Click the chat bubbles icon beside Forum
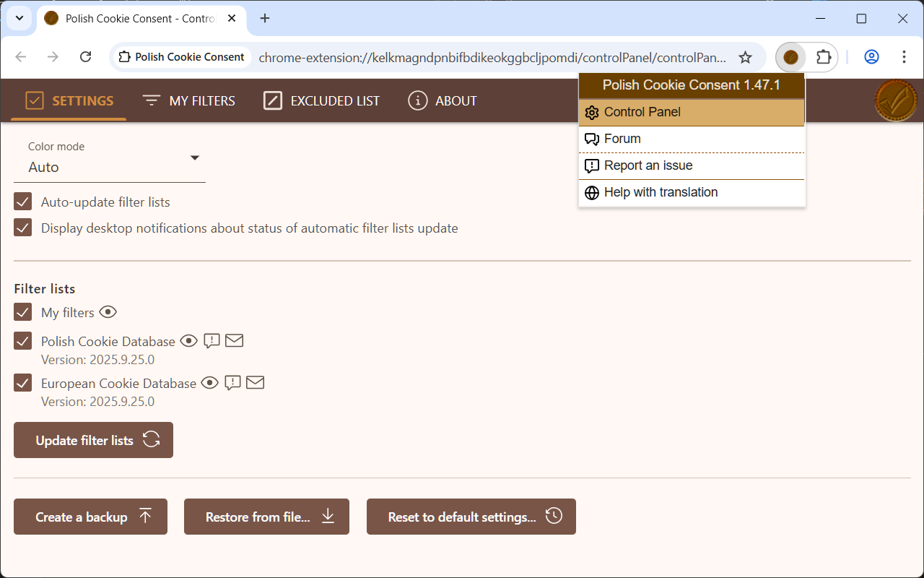 pyautogui.click(x=592, y=139)
